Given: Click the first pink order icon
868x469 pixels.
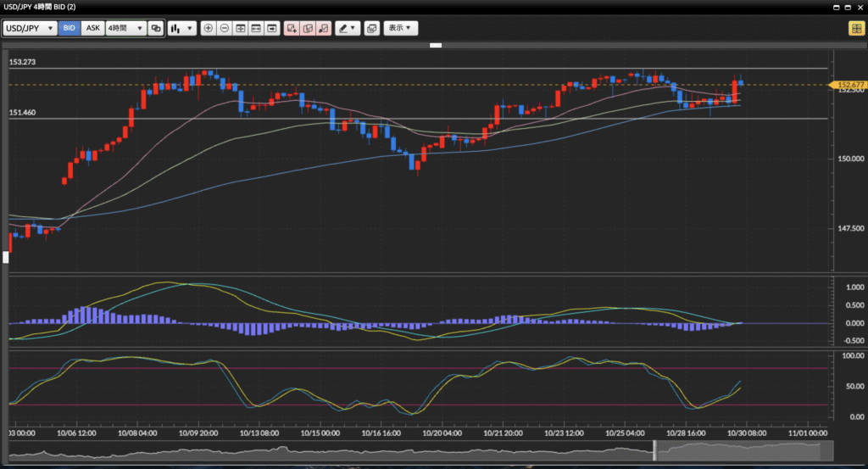Looking at the screenshot, I should [292, 28].
